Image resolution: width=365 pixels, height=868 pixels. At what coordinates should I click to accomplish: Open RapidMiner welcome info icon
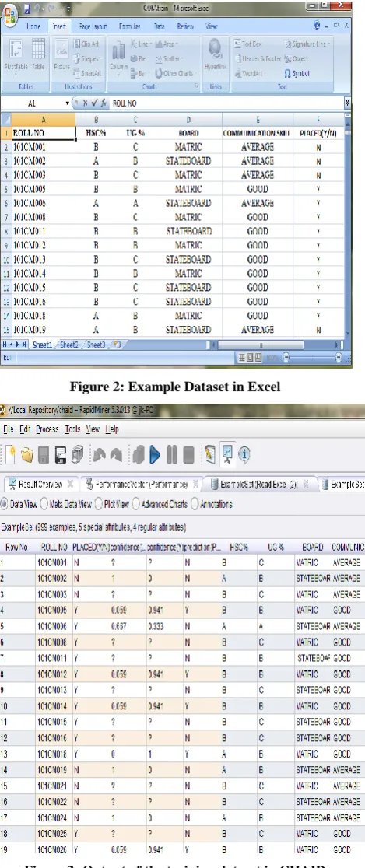244,455
